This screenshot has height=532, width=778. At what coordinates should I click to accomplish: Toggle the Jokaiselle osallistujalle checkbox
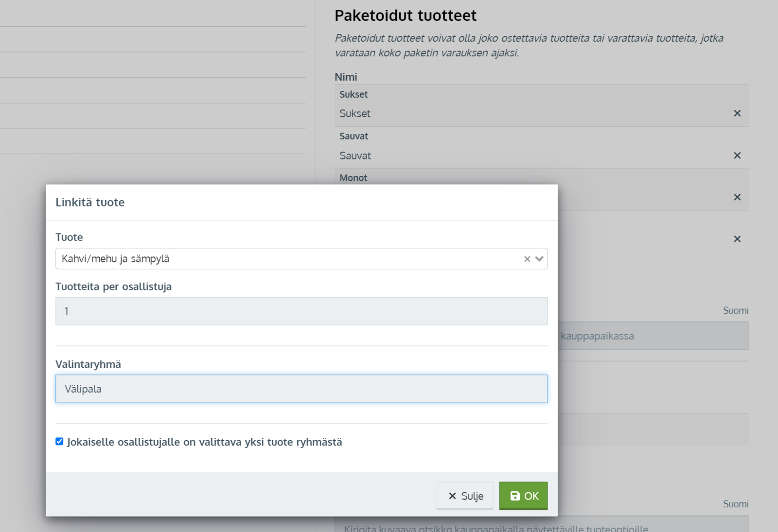point(59,442)
